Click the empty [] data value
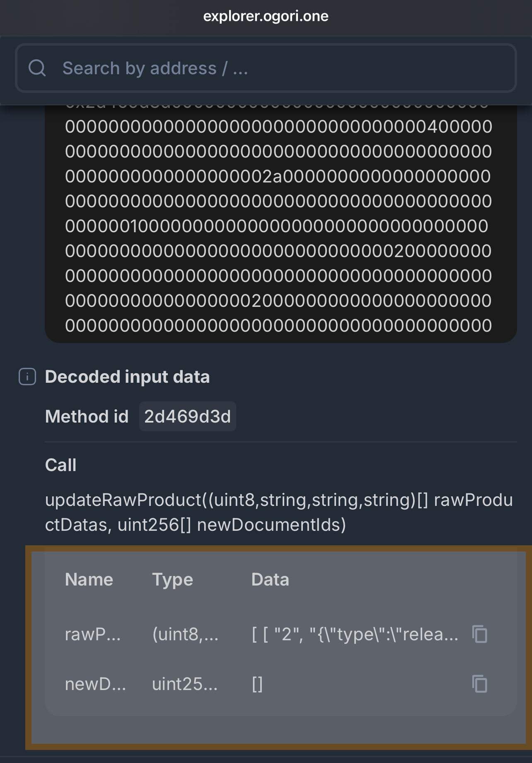The height and width of the screenshot is (763, 532). click(257, 684)
